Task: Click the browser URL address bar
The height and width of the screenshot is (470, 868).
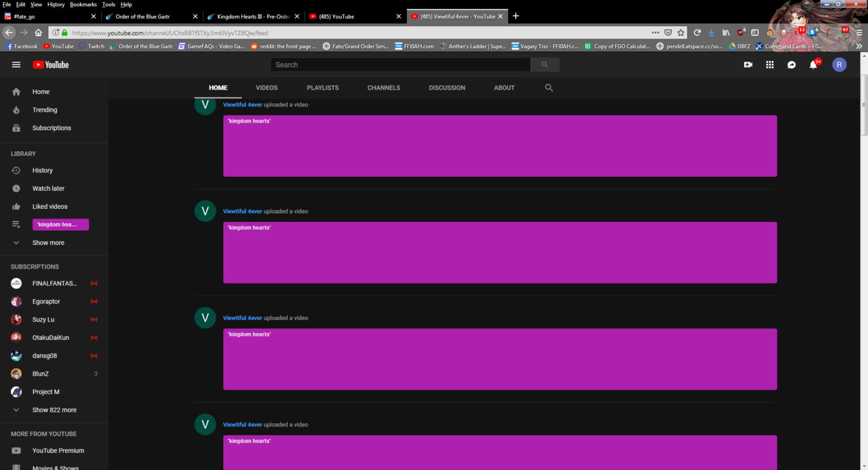Action: (x=359, y=33)
